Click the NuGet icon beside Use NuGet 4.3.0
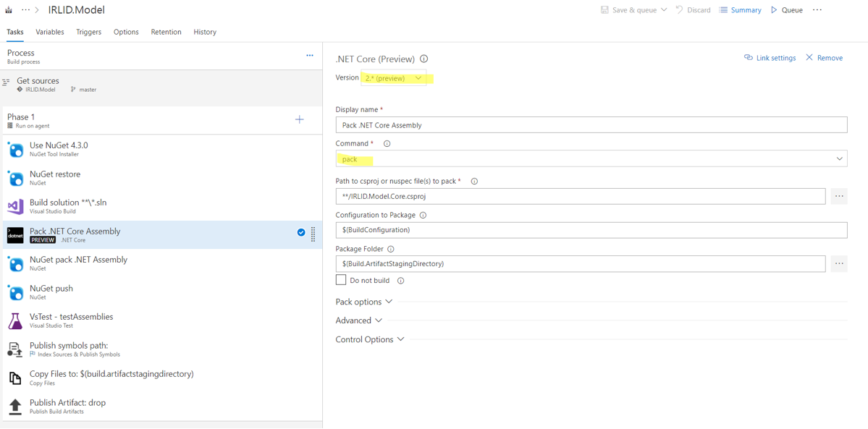The height and width of the screenshot is (429, 868). [15, 150]
